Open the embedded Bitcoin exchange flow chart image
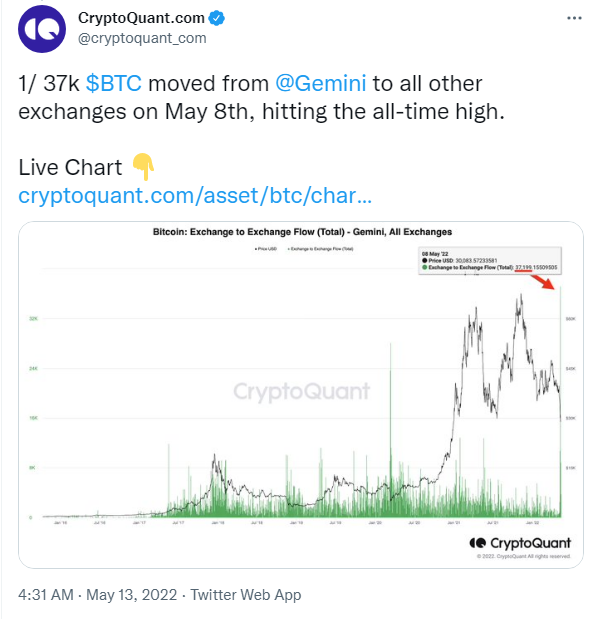Screen dimensions: 600x619 pyautogui.click(x=301, y=395)
